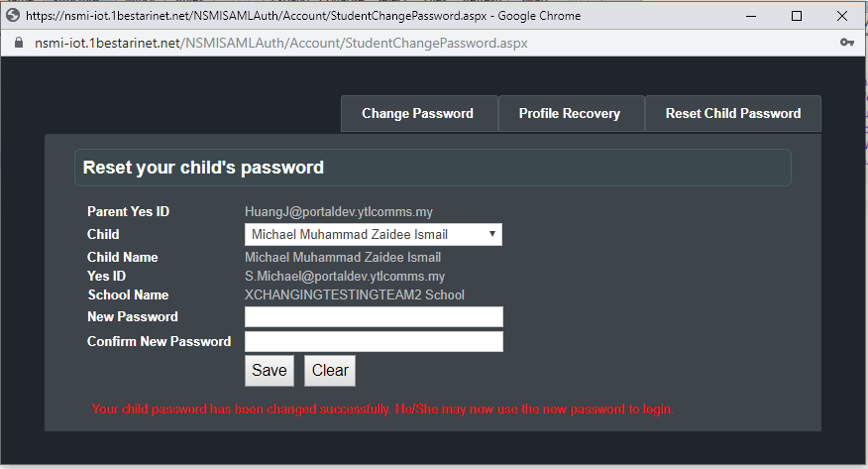Select the URL in the address bar
868x469 pixels.
tap(280, 43)
